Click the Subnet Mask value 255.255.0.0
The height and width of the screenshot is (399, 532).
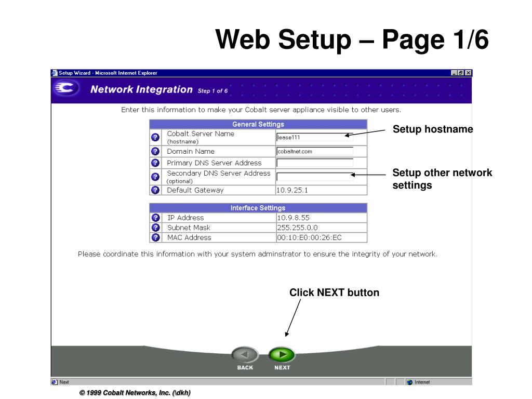tap(297, 228)
